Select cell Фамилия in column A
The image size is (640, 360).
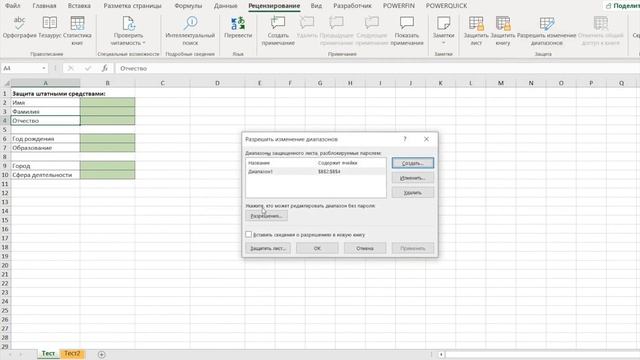(45, 111)
